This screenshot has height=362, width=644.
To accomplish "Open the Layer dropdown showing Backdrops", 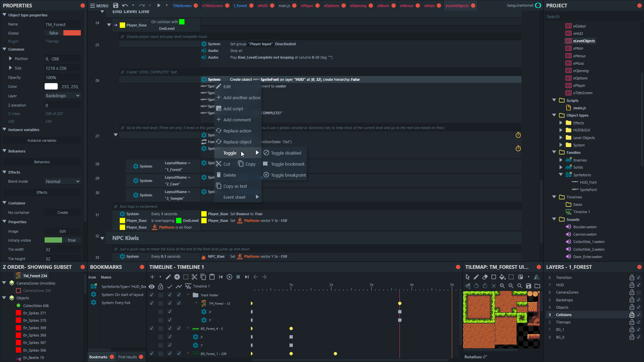I will 63,96.
